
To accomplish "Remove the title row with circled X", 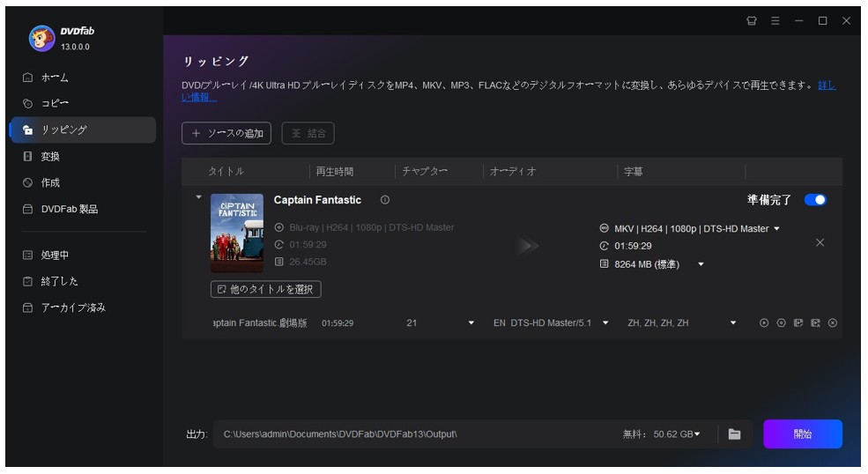I will tap(833, 322).
